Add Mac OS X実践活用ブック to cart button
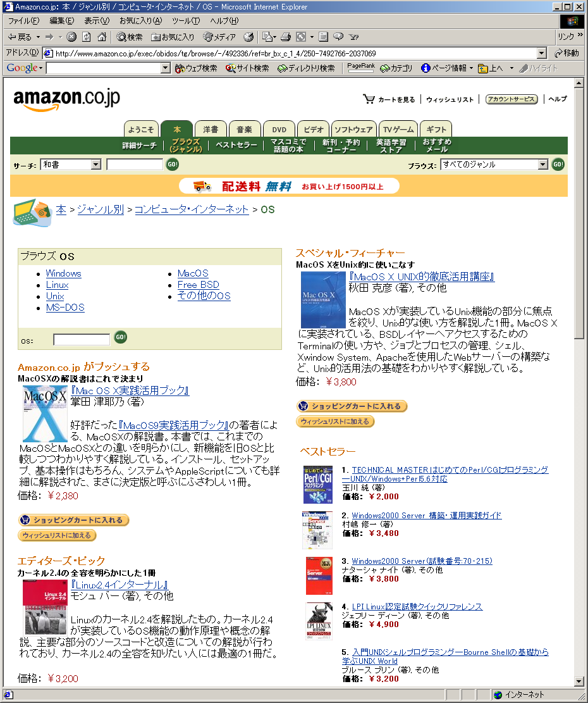 coord(74,520)
